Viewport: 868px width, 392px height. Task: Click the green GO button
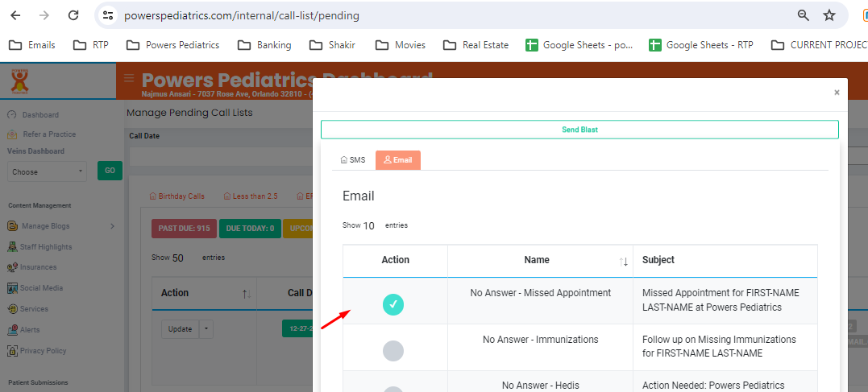point(108,171)
